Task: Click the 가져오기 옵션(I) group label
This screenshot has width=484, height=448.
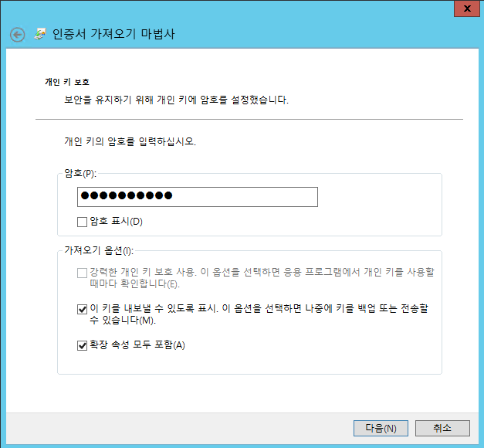Action: 99,250
